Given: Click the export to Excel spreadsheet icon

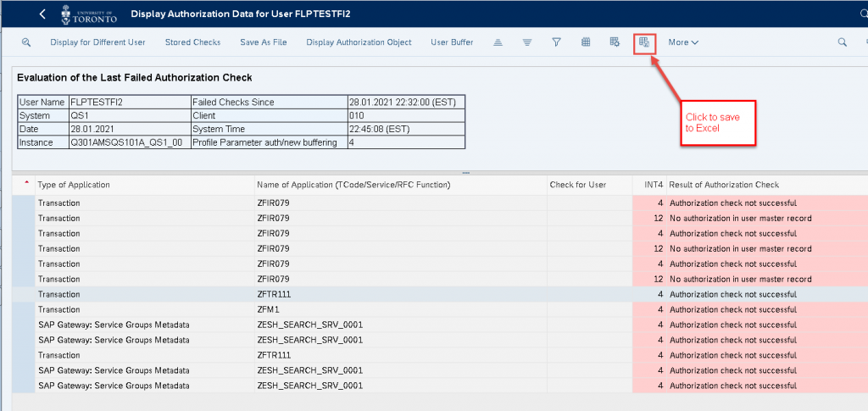Looking at the screenshot, I should pyautogui.click(x=644, y=42).
